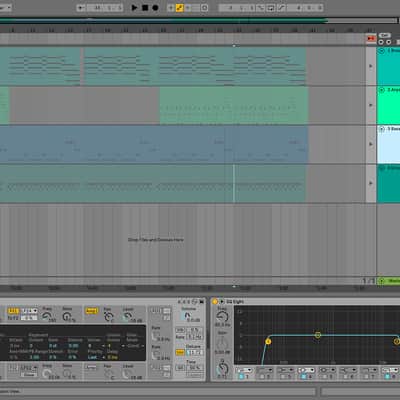Image resolution: width=400 pixels, height=400 pixels.
Task: Toggle EQ band 3 activator
Action: click(x=282, y=377)
